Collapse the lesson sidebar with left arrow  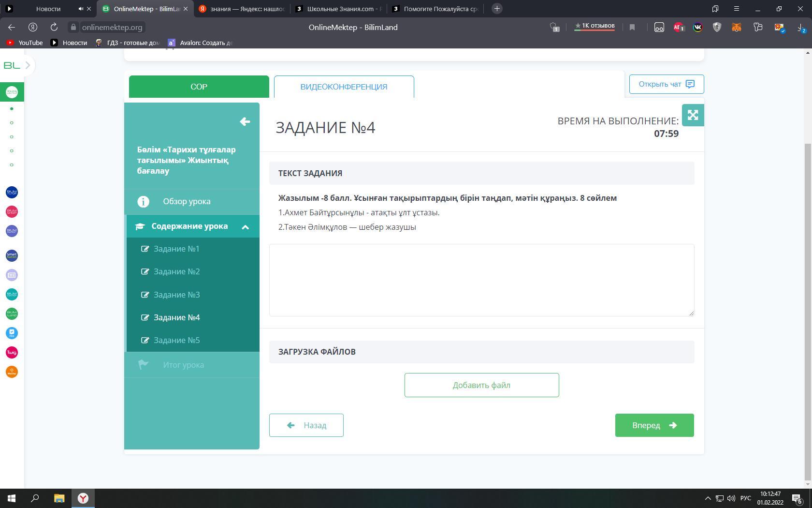[245, 121]
